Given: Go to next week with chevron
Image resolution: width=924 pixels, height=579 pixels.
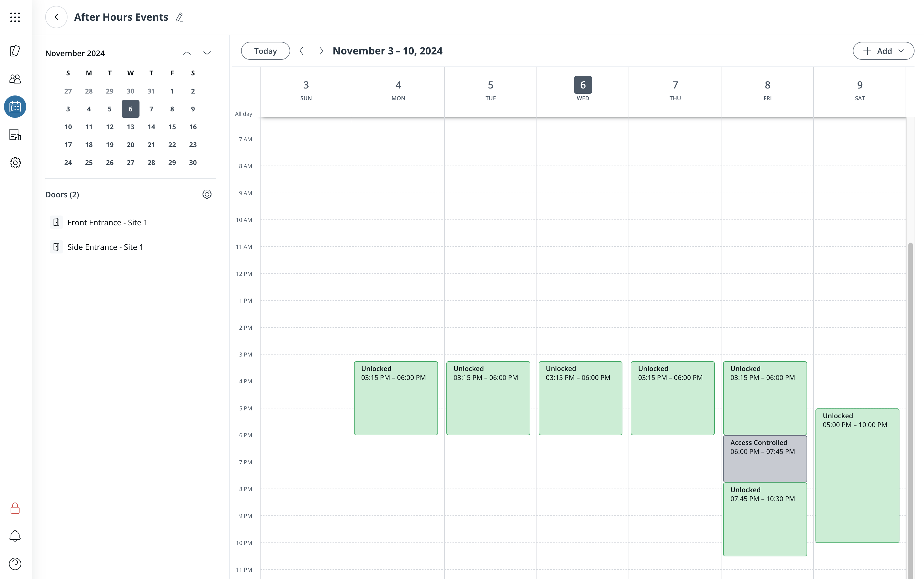Looking at the screenshot, I should tap(321, 51).
